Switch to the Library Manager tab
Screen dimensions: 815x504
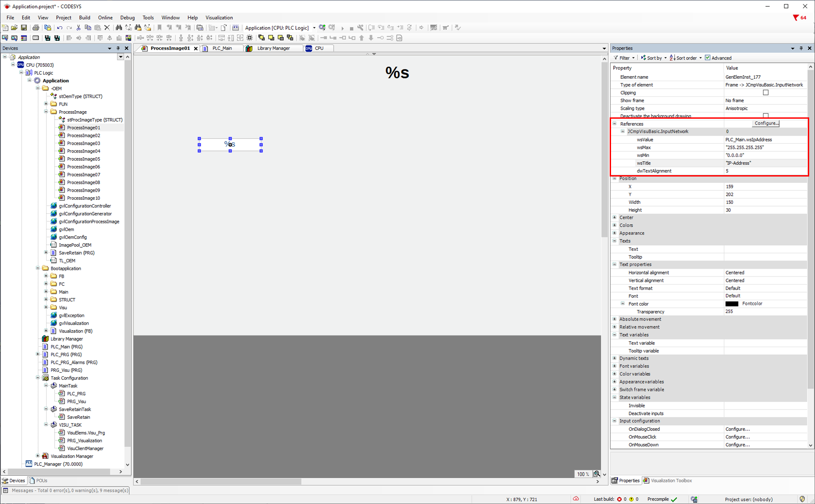point(273,48)
